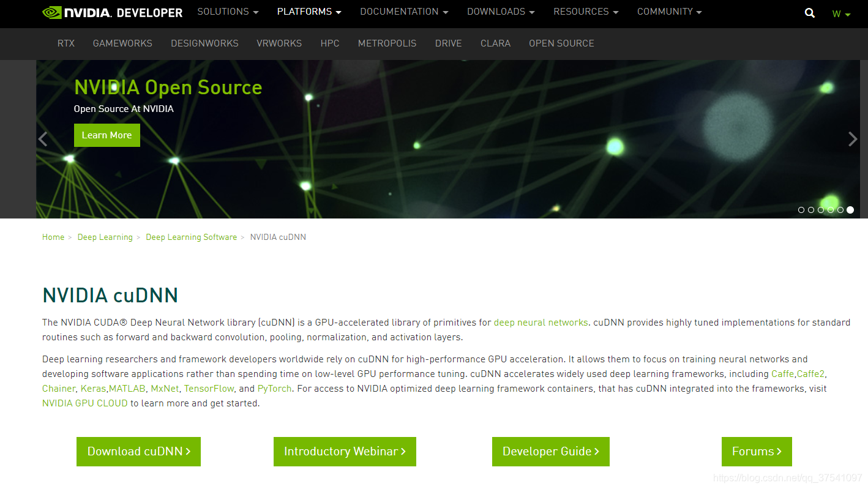
Task: Follow the Caffe framework link
Action: (x=782, y=374)
